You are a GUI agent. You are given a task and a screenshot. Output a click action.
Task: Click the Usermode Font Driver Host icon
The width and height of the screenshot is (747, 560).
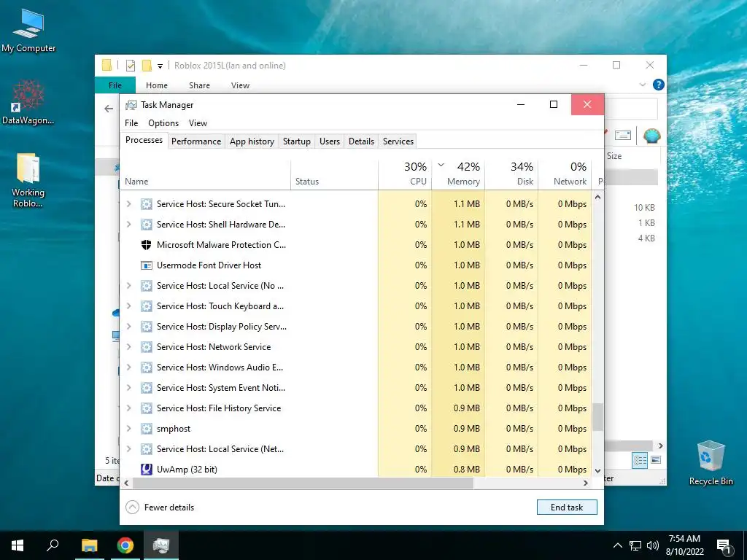pyautogui.click(x=146, y=265)
